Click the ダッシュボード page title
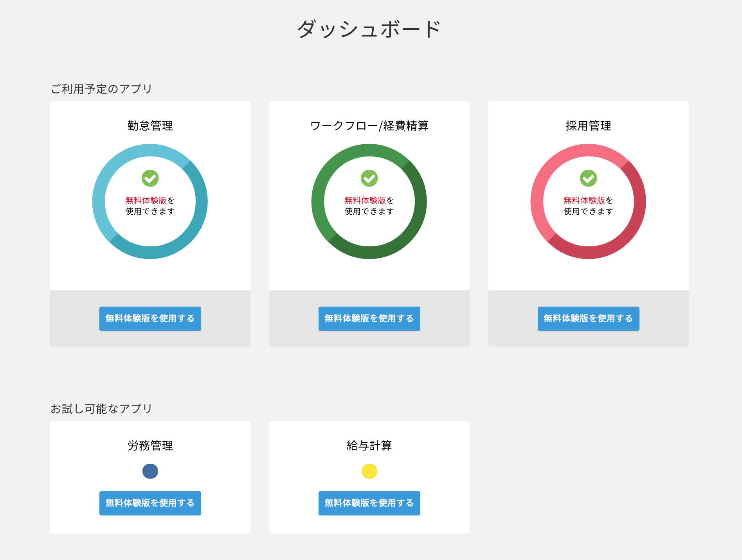This screenshot has width=742, height=560. (369, 29)
